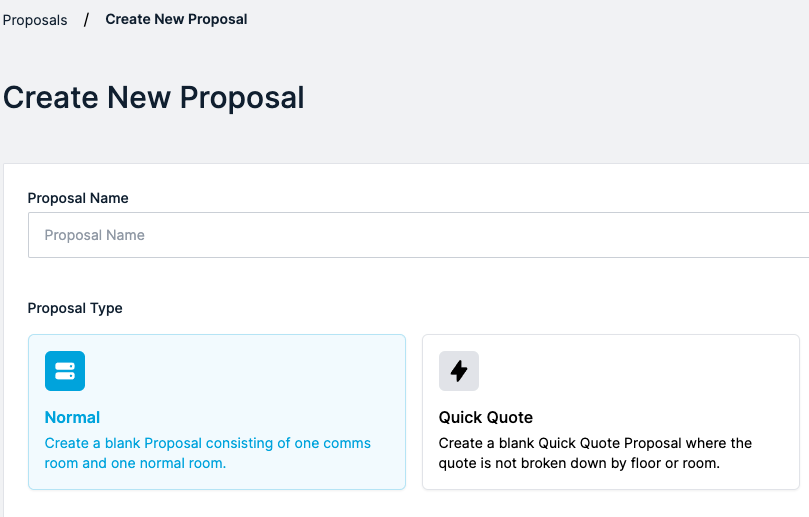The height and width of the screenshot is (517, 809).
Task: Click the Normal card description text
Action: tap(208, 453)
